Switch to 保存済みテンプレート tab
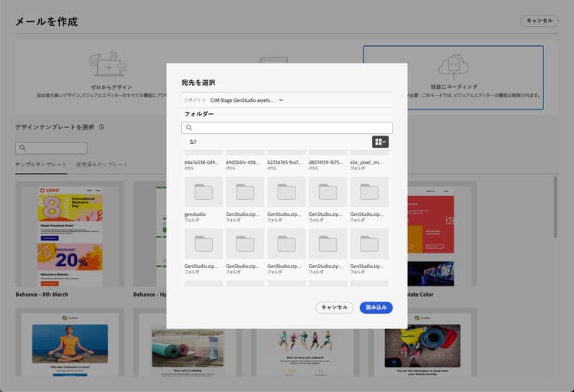 (102, 165)
